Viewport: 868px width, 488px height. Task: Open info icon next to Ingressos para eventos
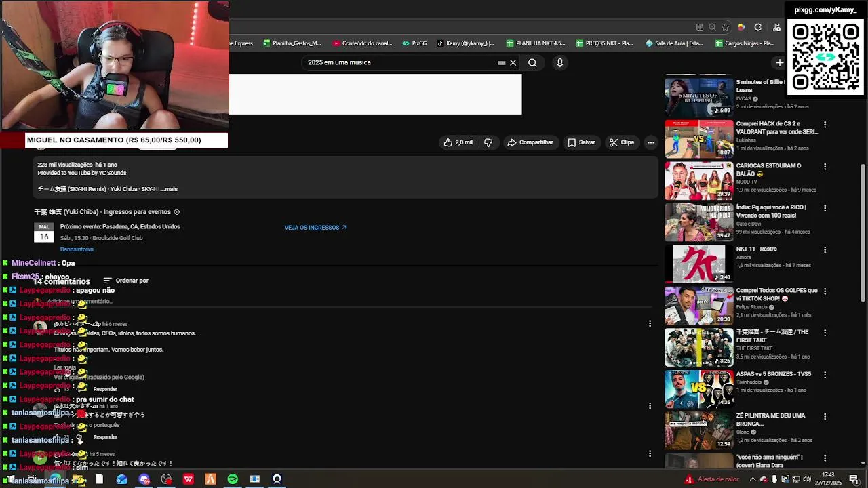pos(177,212)
